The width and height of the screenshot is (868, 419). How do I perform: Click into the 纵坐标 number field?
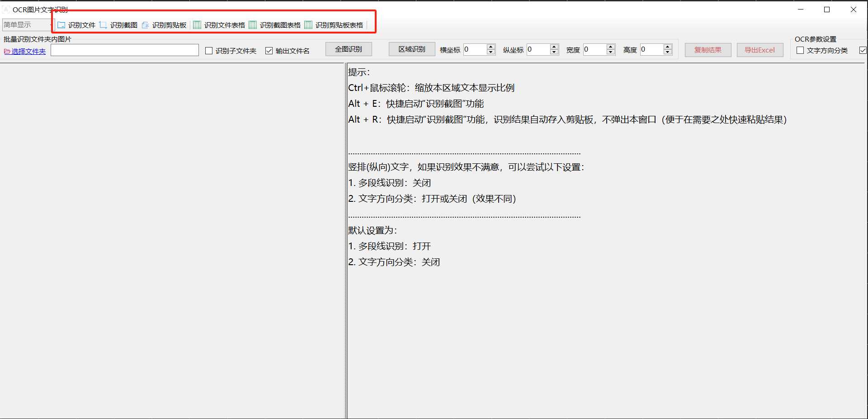(x=538, y=49)
